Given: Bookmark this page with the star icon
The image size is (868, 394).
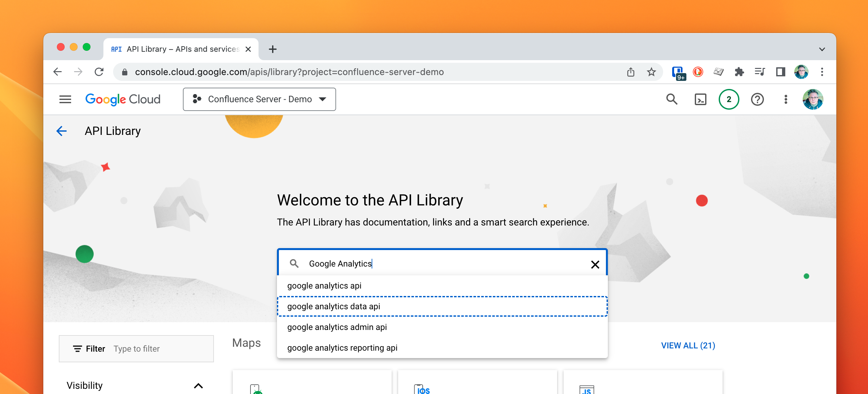Looking at the screenshot, I should [x=651, y=72].
